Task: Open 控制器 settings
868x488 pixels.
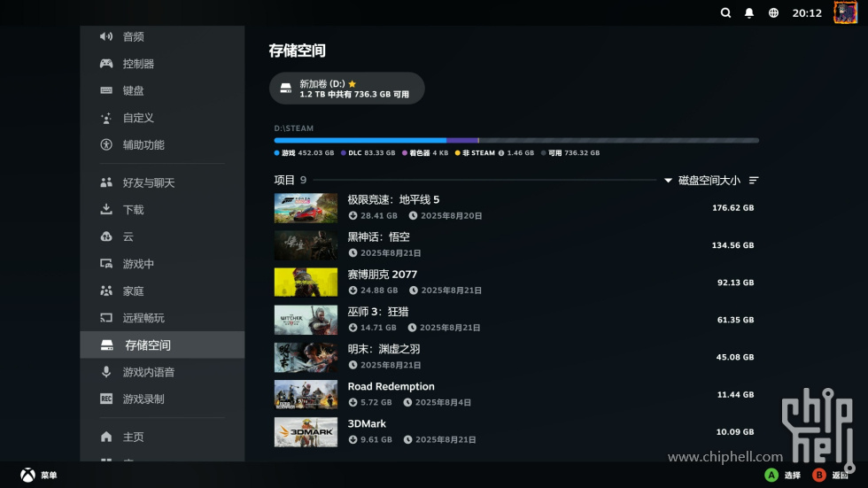Action: point(162,64)
